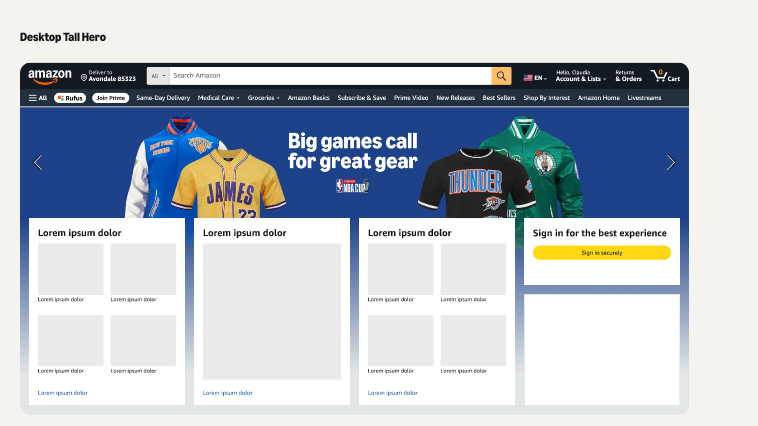This screenshot has width=758, height=426.
Task: Open Returns & Orders
Action: 628,76
